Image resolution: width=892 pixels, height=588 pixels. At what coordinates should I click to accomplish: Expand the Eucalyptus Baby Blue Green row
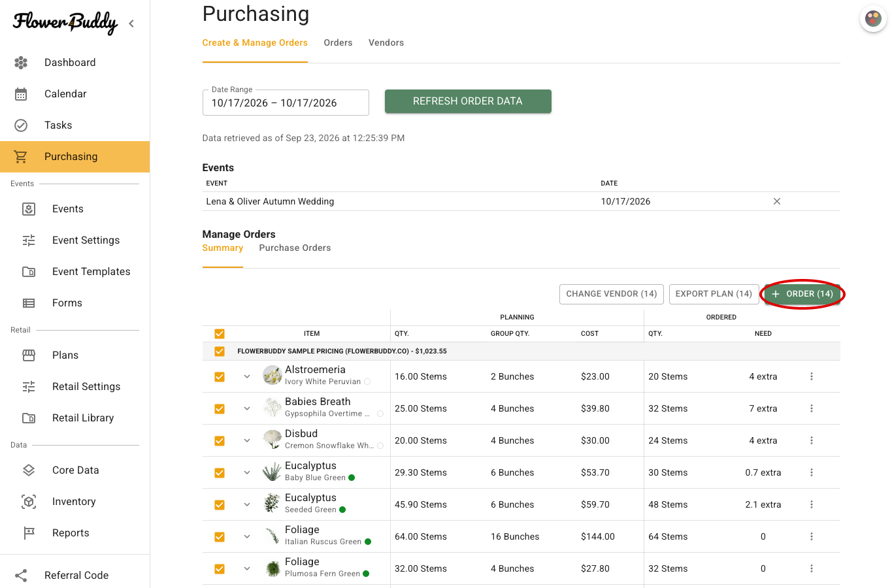(247, 472)
